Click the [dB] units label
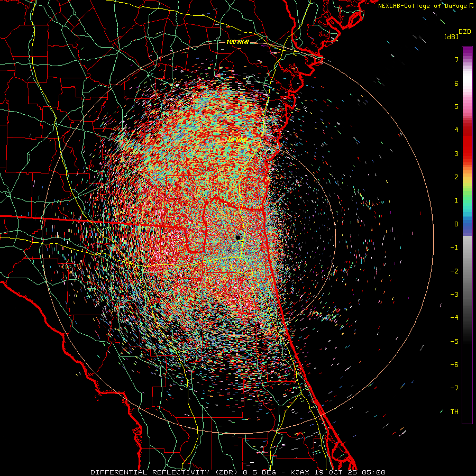476x476 pixels. [451, 36]
